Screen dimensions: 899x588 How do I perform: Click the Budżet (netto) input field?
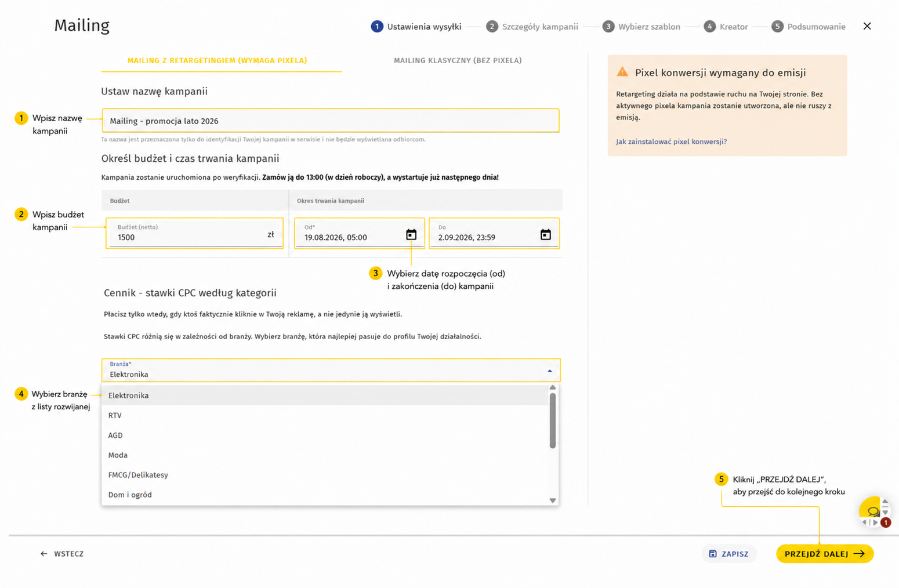(x=194, y=233)
